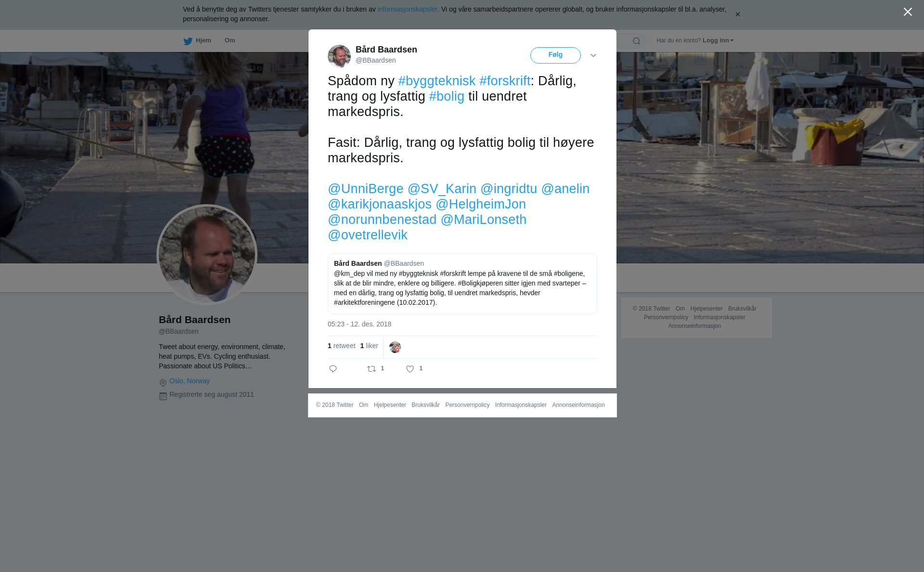Click the Twitter bird Hjem icon
924x572 pixels.
[x=188, y=41]
